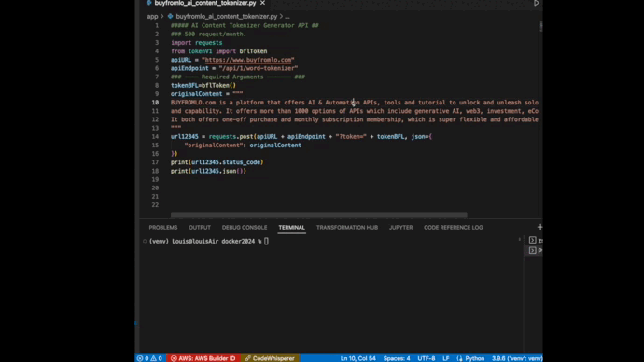Open the CodeWhisperer status bar item
The height and width of the screenshot is (362, 644).
pos(270,358)
